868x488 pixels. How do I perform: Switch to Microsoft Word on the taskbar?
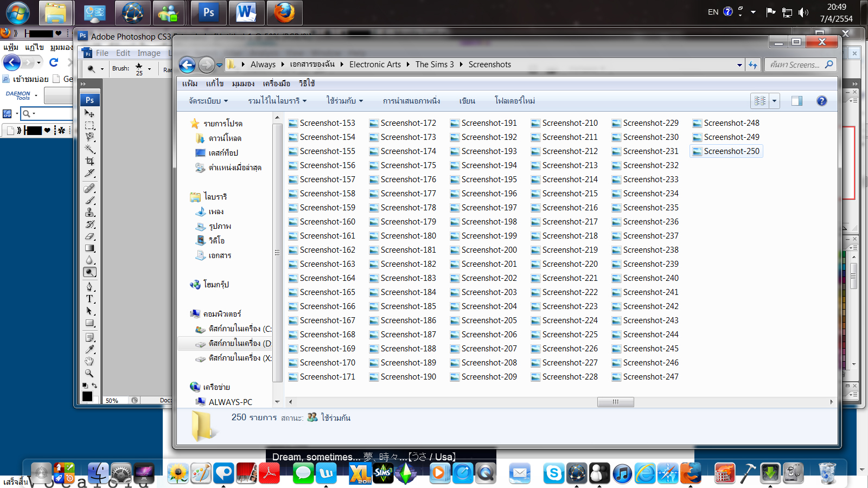(x=246, y=12)
